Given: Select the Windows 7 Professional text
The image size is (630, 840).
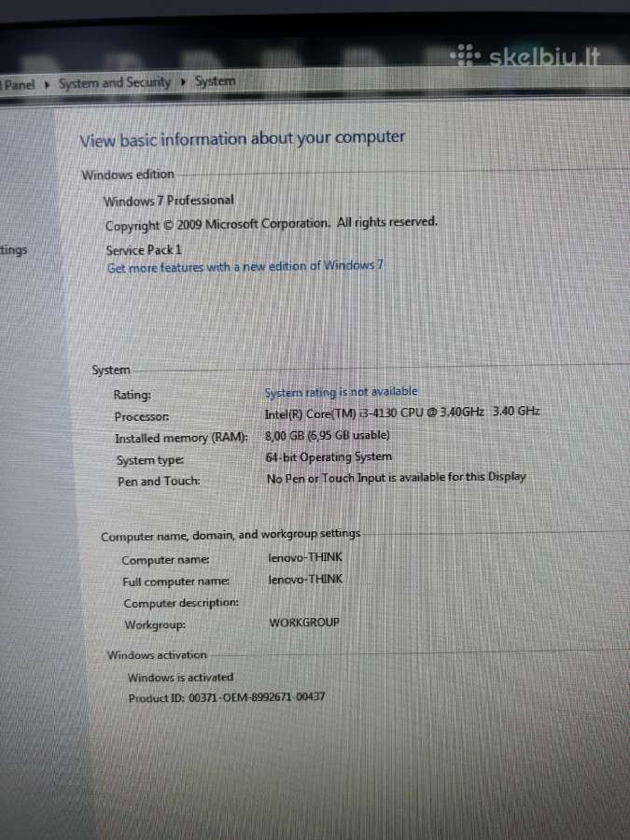Looking at the screenshot, I should [x=169, y=201].
